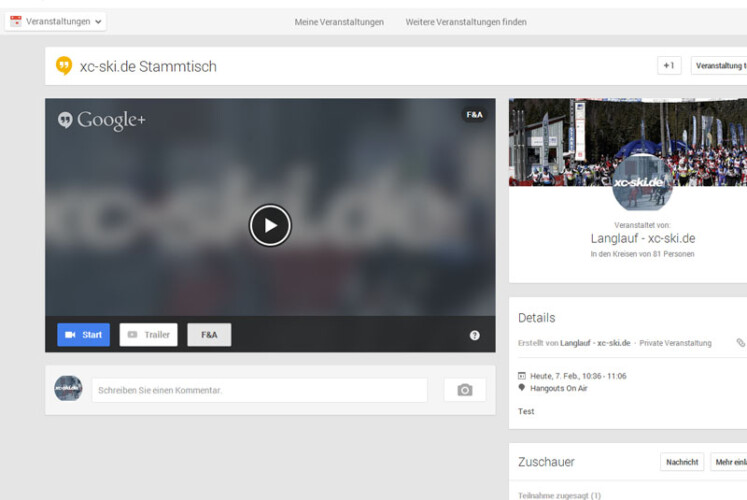Click the camera icon to add a photo

(464, 390)
